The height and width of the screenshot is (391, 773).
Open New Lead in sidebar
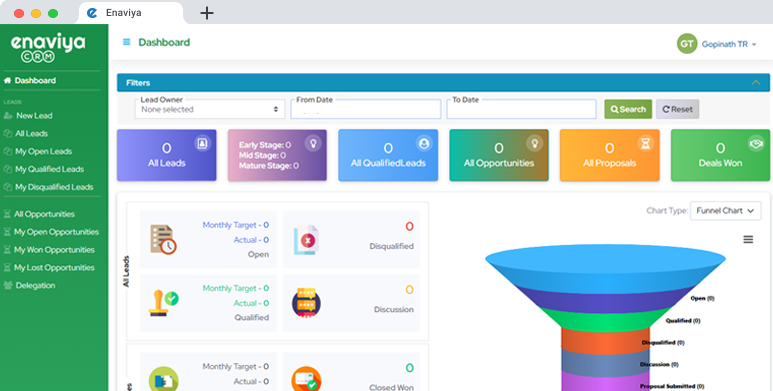pos(29,116)
